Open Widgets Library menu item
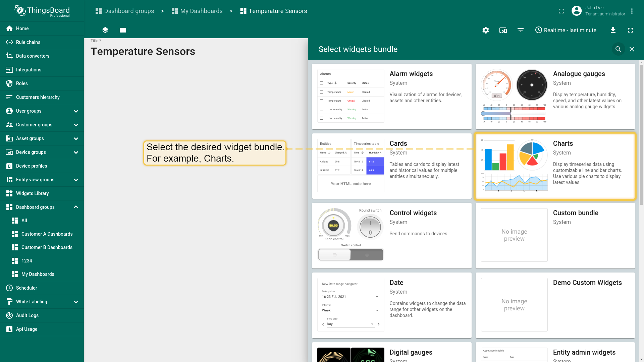 tap(42, 193)
